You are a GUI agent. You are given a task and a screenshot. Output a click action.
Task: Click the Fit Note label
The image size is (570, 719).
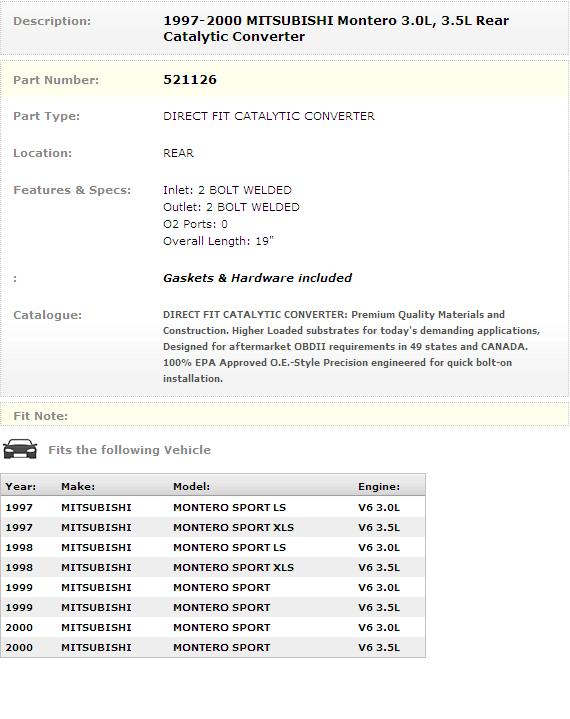(x=40, y=416)
